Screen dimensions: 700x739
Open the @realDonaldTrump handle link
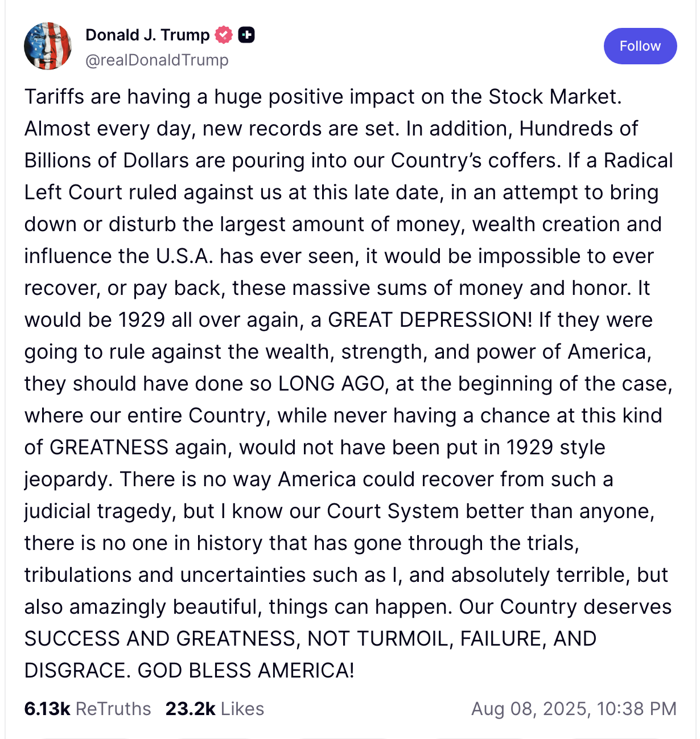point(157,60)
